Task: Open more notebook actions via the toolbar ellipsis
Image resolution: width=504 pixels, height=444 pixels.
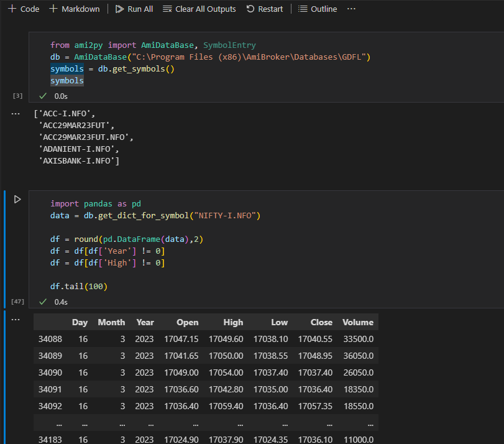Action: coord(351,9)
